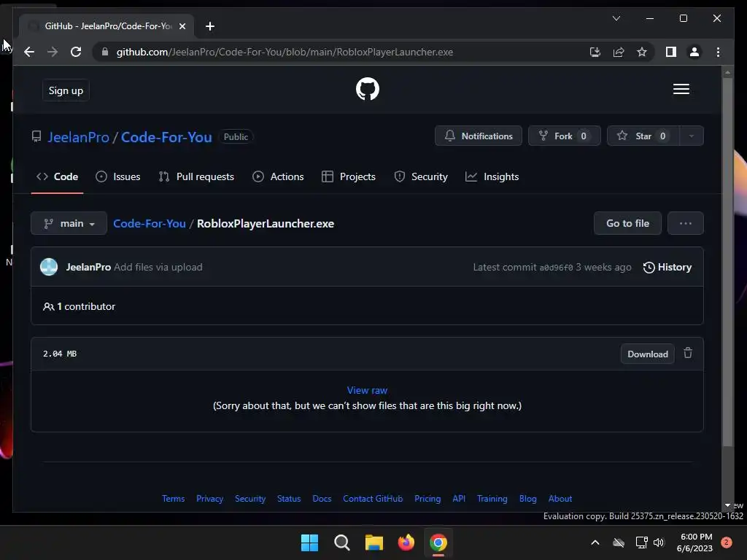Image resolution: width=747 pixels, height=560 pixels.
Task: Click the View raw link
Action: click(367, 391)
